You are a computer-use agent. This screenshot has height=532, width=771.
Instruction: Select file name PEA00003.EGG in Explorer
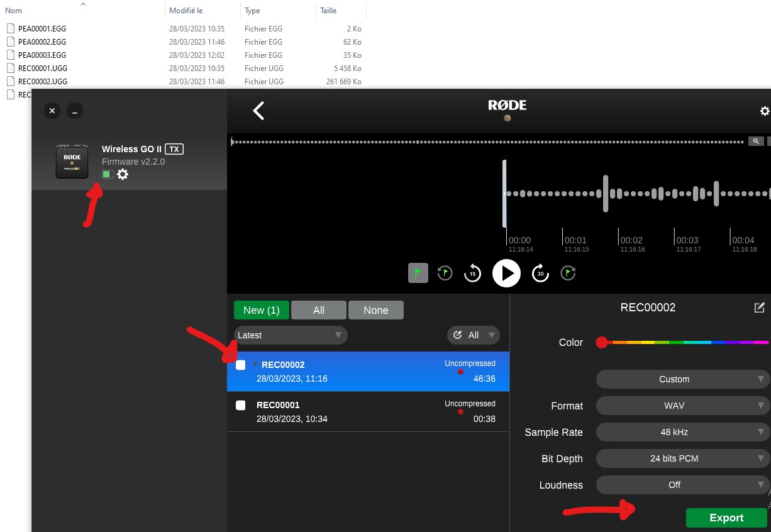click(x=42, y=55)
